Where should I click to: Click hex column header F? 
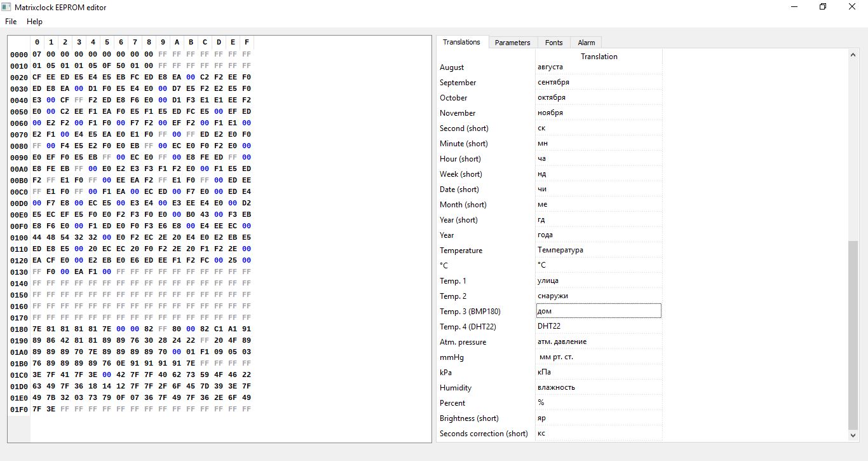(x=247, y=43)
